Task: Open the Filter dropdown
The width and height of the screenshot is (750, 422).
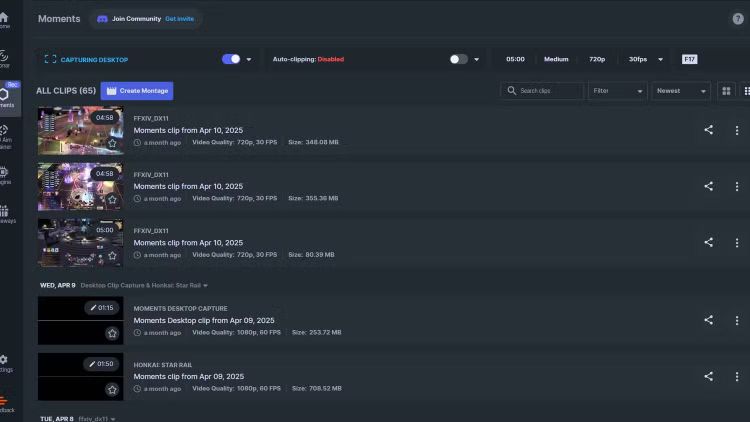Action: (x=617, y=91)
